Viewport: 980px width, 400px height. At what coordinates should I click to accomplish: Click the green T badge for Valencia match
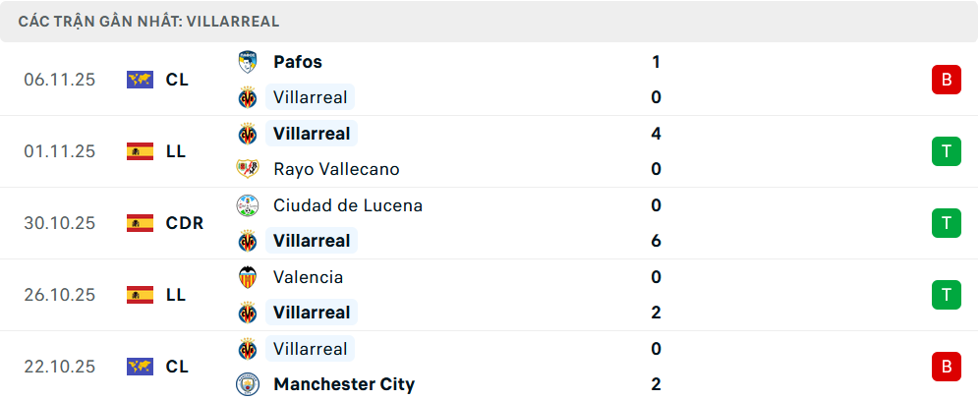[x=946, y=294]
